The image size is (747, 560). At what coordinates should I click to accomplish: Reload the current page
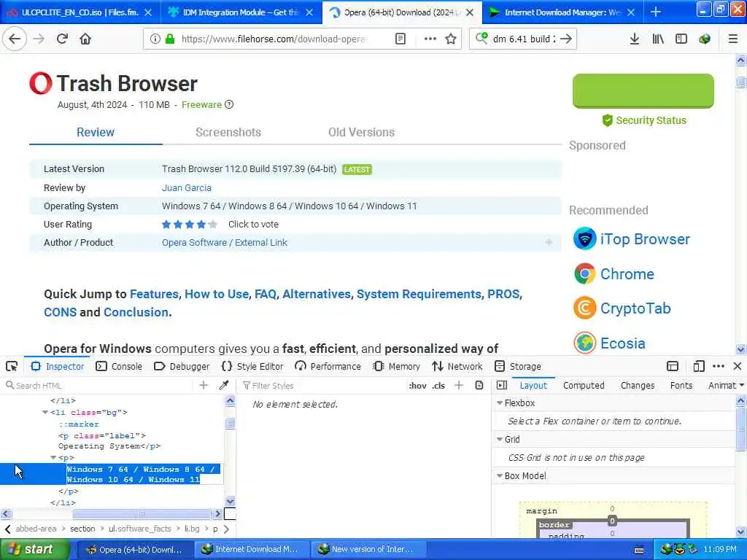click(62, 39)
